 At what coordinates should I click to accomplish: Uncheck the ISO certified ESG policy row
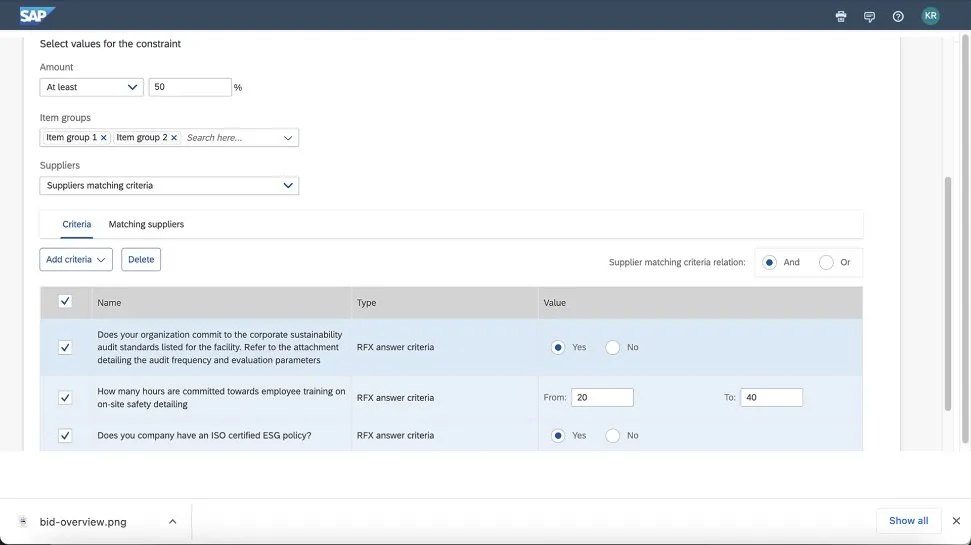click(65, 436)
